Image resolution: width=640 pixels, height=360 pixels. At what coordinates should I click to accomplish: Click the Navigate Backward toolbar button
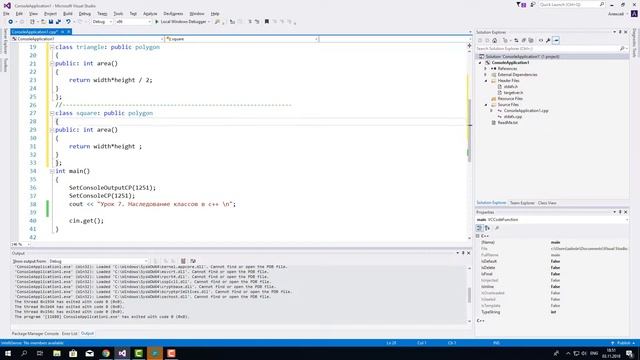(x=11, y=22)
